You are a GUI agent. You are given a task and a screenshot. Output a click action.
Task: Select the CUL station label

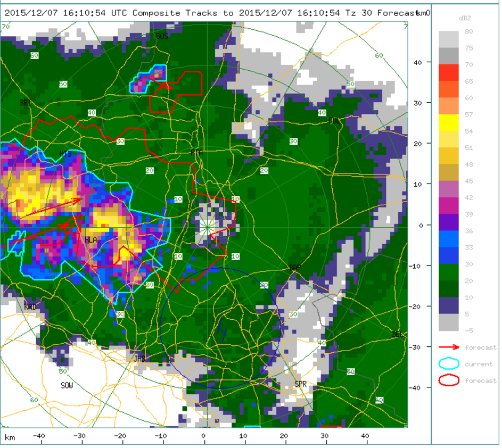tap(335, 121)
